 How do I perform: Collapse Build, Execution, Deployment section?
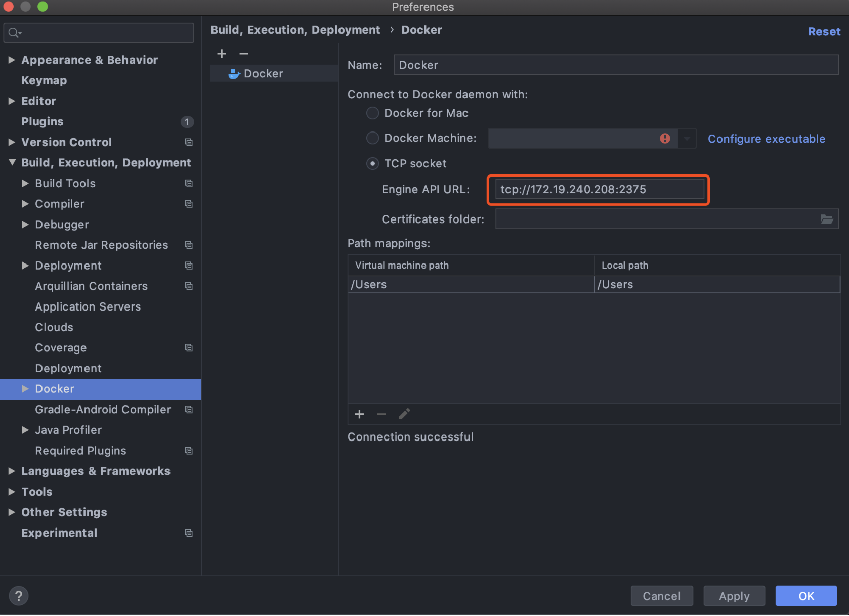point(12,162)
